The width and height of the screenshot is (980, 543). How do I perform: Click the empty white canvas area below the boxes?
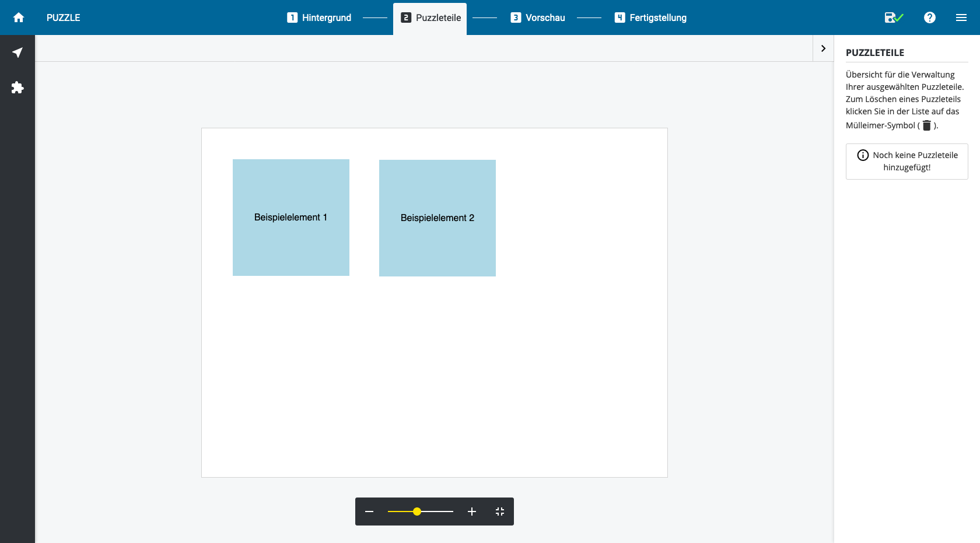click(x=435, y=379)
